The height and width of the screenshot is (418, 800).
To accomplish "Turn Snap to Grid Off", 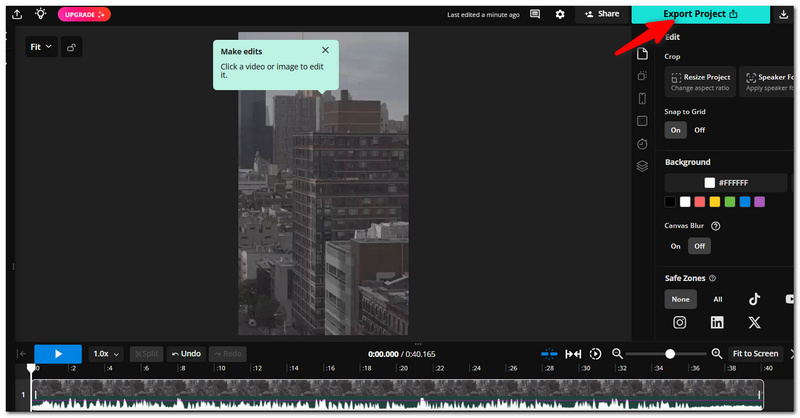I will (x=699, y=130).
